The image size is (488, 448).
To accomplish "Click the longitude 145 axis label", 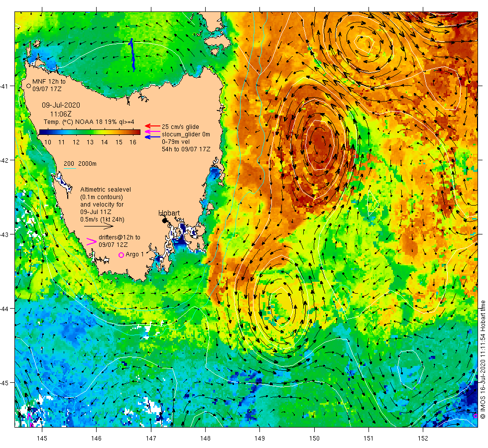I will coord(42,439).
